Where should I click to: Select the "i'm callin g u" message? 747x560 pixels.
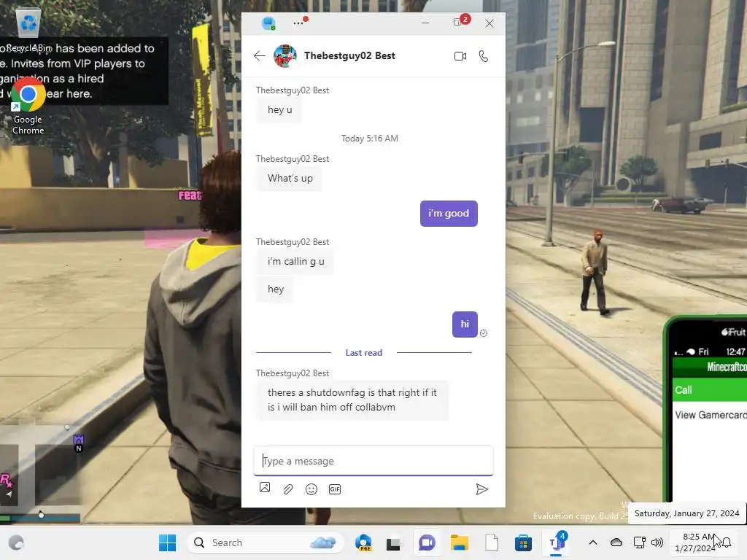pos(295,262)
